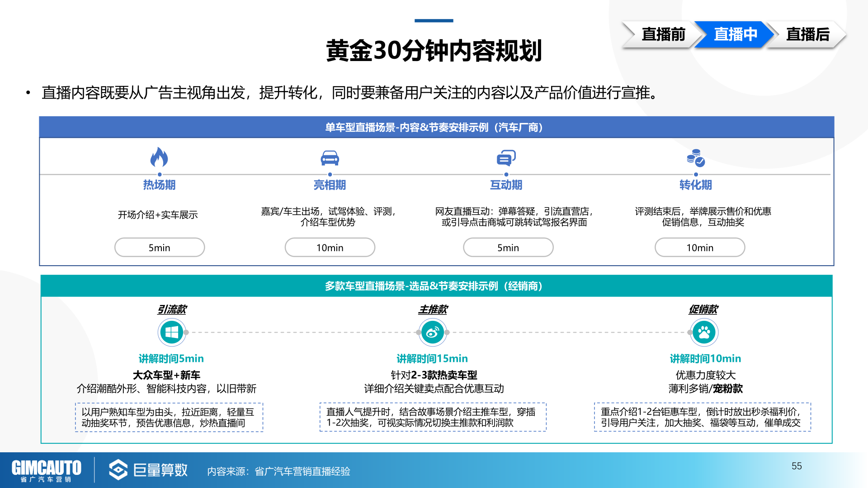The height and width of the screenshot is (488, 868).
Task: Click the text 开场介绍+实车展示
Action: [x=158, y=215]
